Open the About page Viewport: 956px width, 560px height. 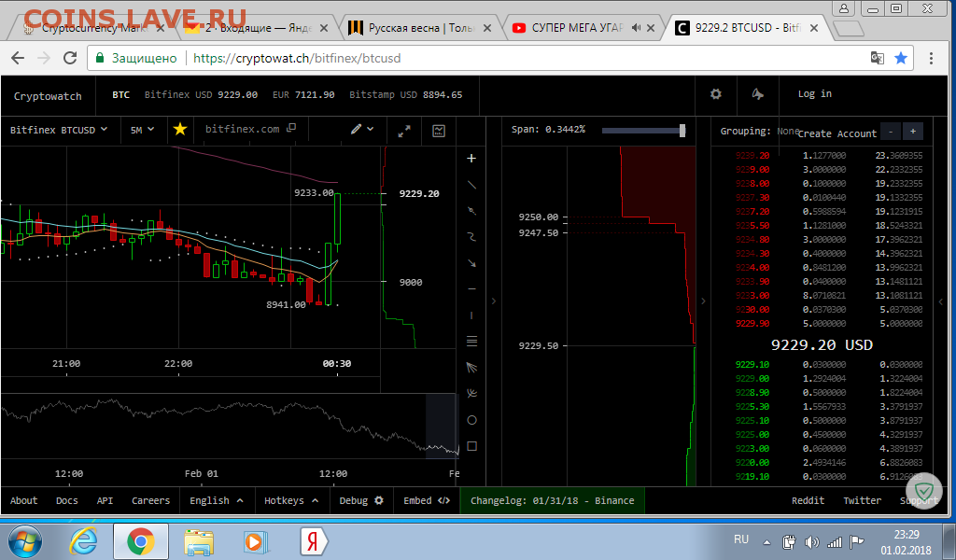23,500
